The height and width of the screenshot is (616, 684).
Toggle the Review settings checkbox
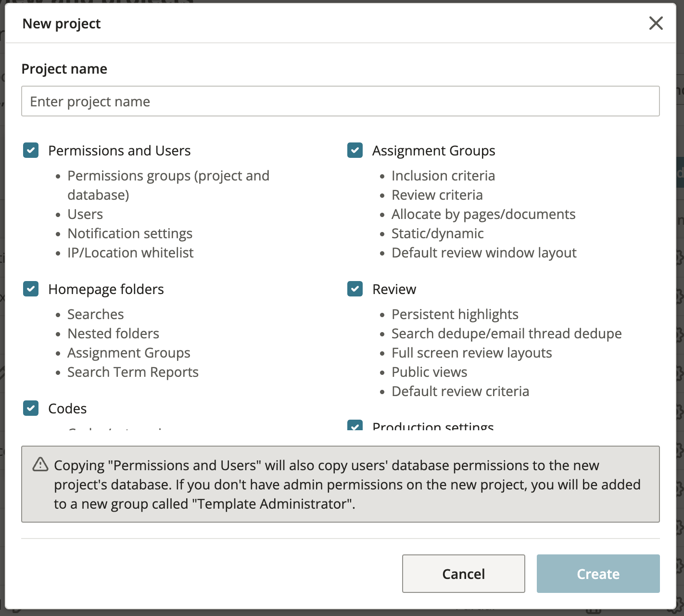(x=355, y=289)
